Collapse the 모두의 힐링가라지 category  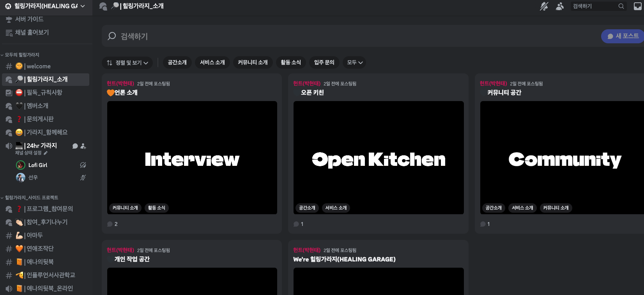(22, 55)
